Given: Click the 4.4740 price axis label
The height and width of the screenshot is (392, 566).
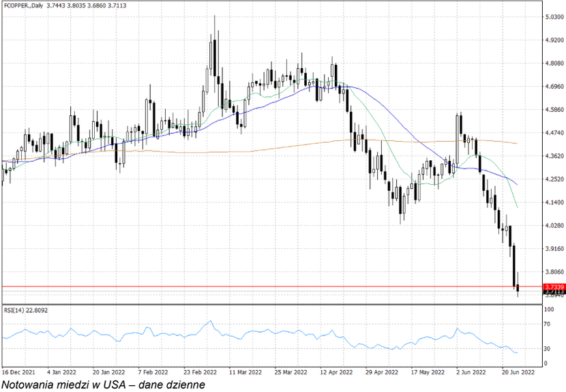Looking at the screenshot, I should point(553,133).
